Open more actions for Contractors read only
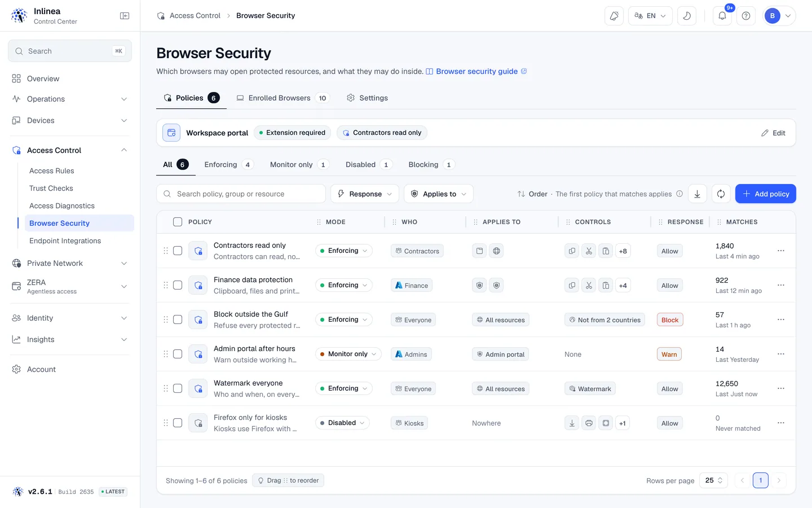This screenshot has height=508, width=812. pyautogui.click(x=781, y=251)
